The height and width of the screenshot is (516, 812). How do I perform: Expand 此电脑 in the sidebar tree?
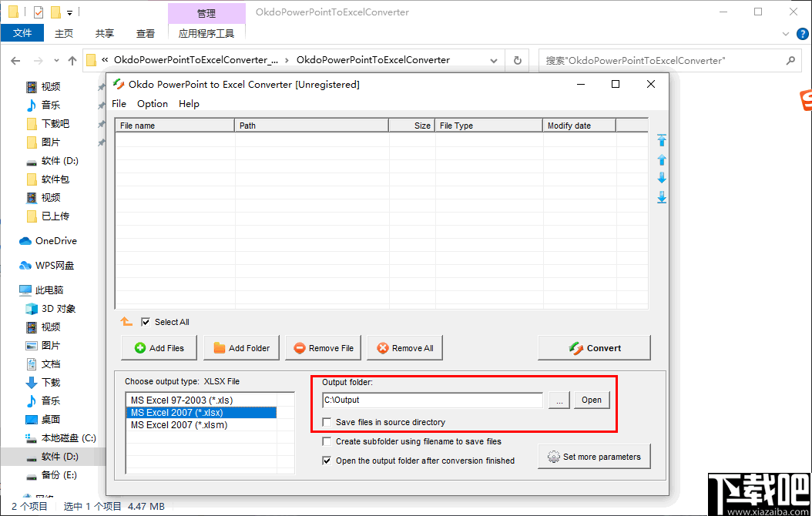point(12,290)
